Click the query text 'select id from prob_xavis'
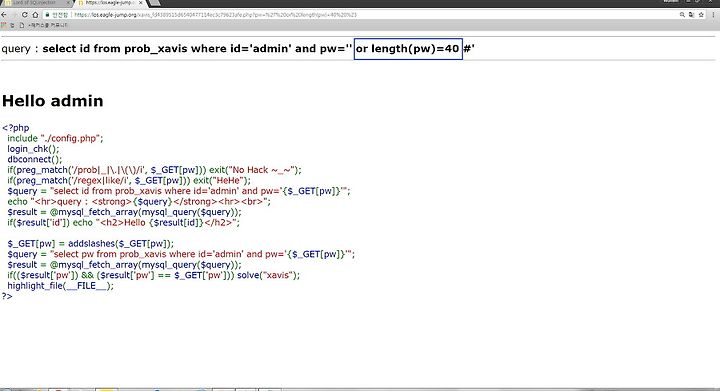Image resolution: width=720 pixels, height=391 pixels. click(x=115, y=49)
